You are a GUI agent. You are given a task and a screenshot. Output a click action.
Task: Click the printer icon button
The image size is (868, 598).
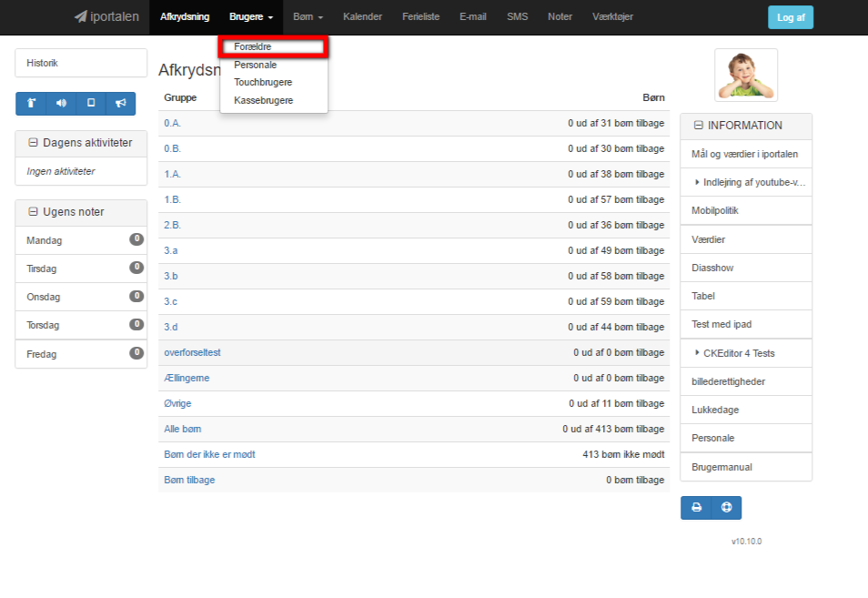[696, 507]
